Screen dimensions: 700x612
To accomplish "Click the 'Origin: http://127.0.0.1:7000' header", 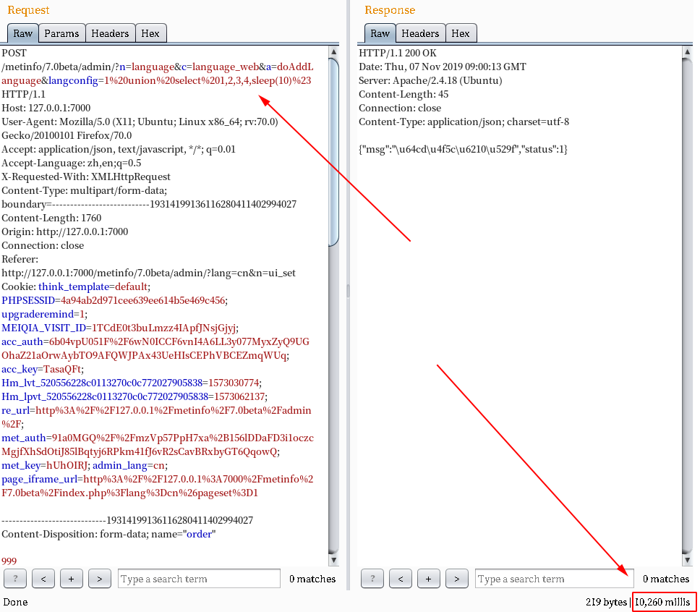I will click(x=65, y=231).
